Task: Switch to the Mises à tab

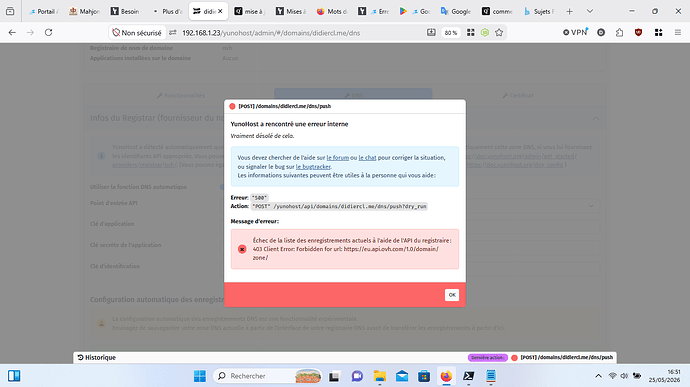Action: point(290,11)
